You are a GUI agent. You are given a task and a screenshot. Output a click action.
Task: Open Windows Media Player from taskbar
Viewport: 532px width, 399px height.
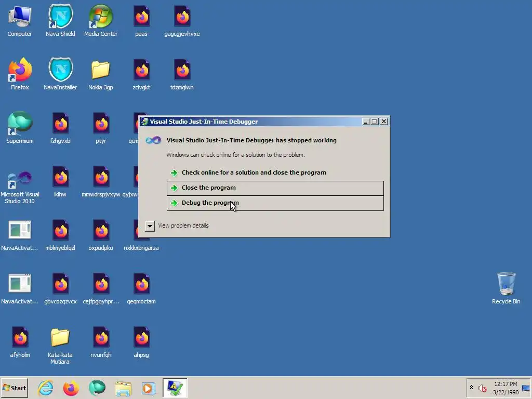point(148,388)
